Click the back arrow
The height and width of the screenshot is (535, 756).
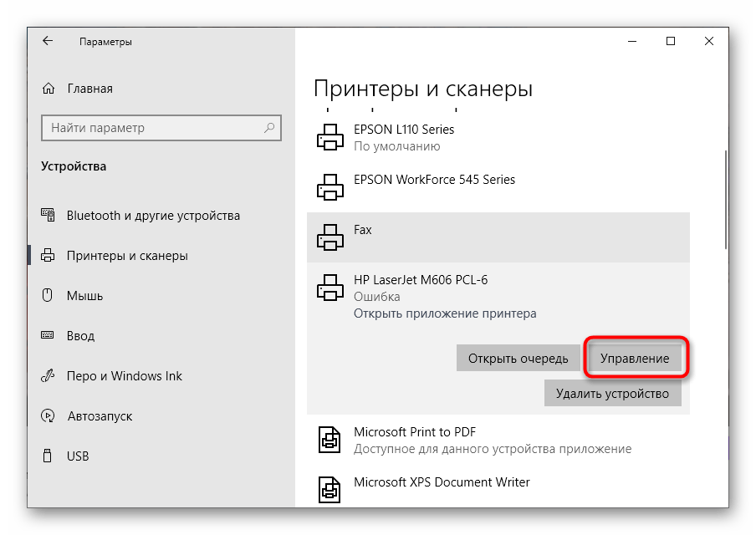click(x=48, y=40)
